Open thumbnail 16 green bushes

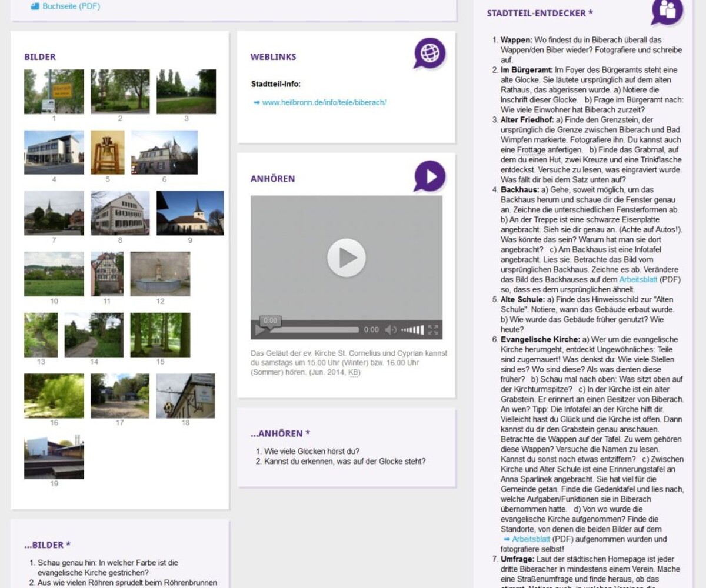tap(54, 396)
